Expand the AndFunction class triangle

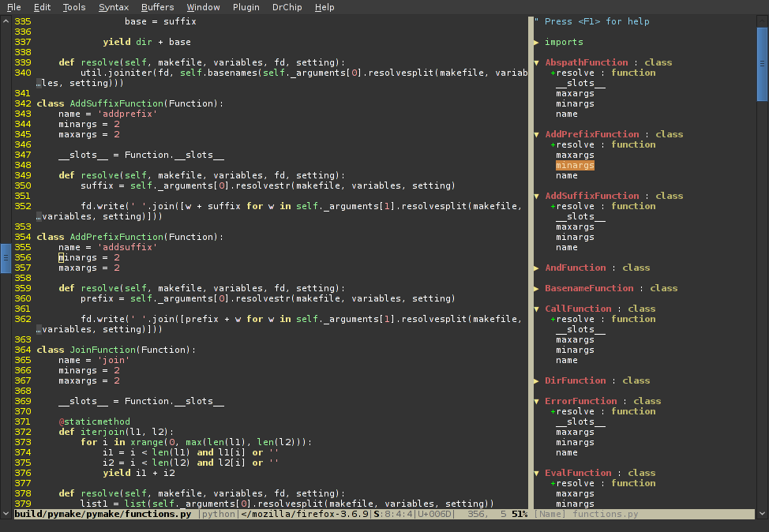point(537,268)
